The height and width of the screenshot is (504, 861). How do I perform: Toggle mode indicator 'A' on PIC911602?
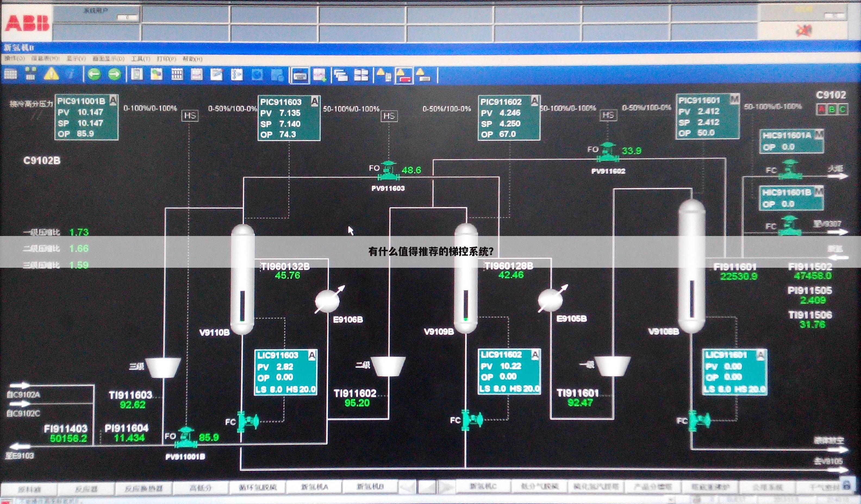(535, 101)
